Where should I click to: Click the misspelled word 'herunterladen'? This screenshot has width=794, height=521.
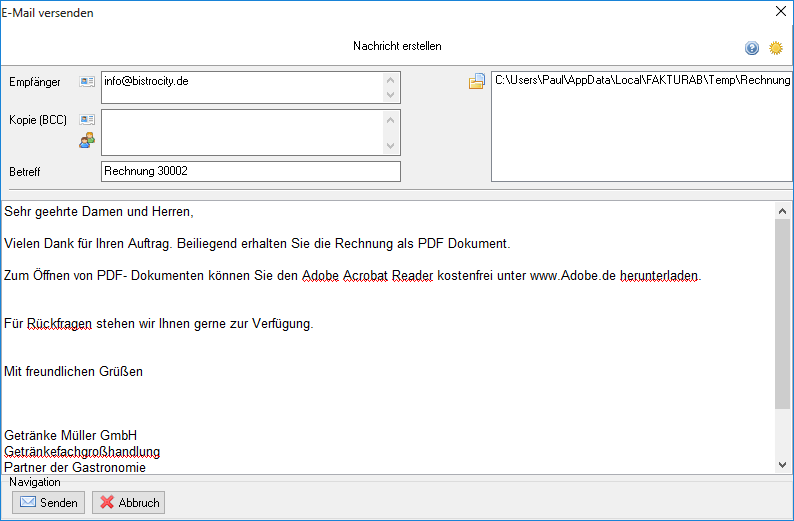[659, 275]
